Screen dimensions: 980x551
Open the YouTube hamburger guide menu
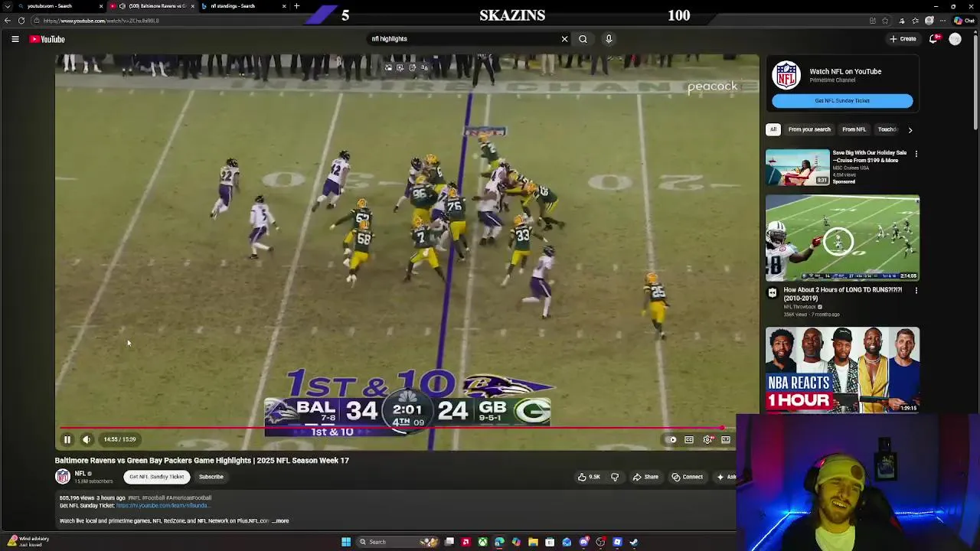[15, 39]
